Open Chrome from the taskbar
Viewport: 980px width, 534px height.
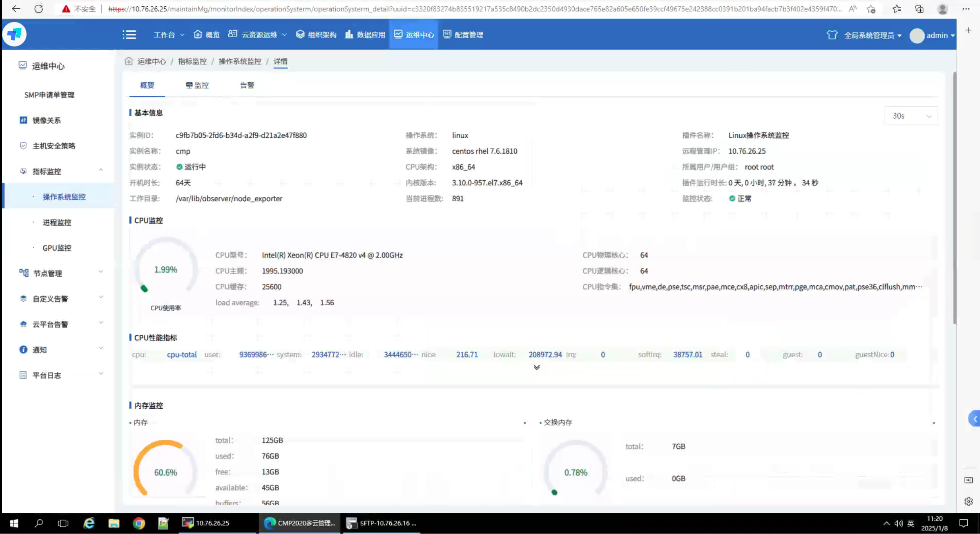[x=139, y=523]
